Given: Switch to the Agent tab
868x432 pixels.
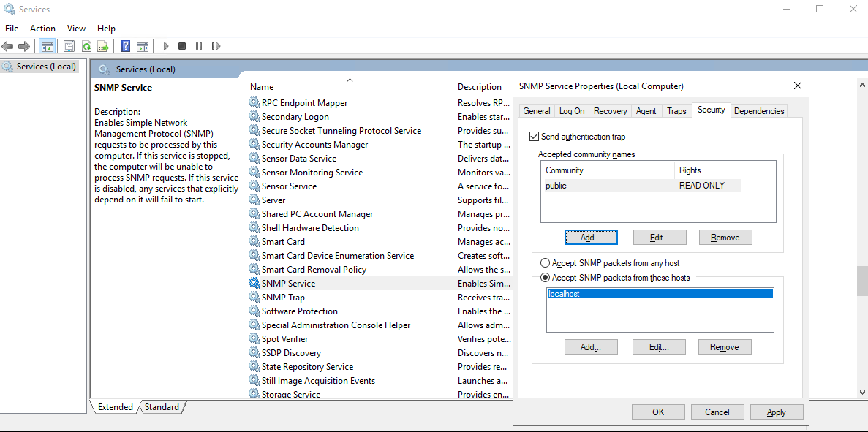Looking at the screenshot, I should click(646, 110).
